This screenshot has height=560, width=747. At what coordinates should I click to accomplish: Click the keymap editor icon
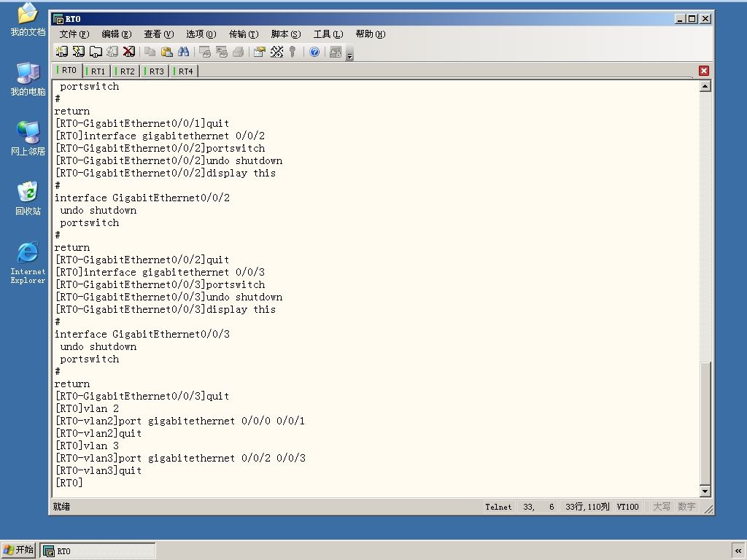click(276, 52)
